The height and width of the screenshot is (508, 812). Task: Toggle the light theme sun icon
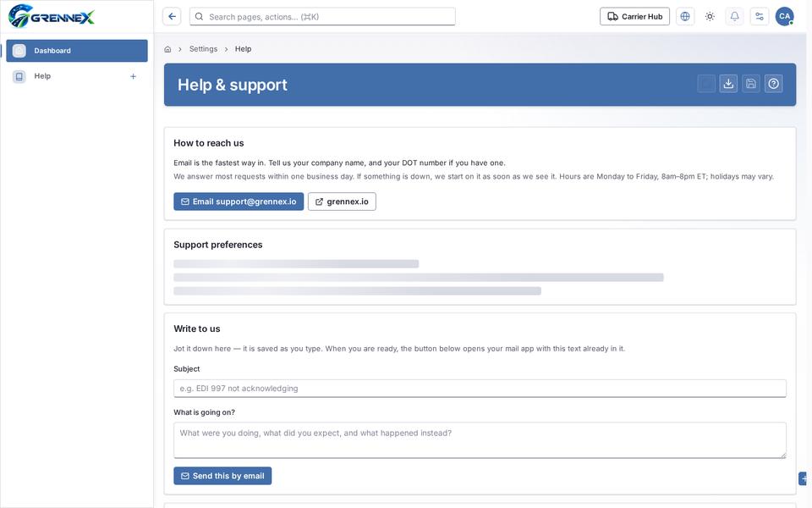point(710,17)
